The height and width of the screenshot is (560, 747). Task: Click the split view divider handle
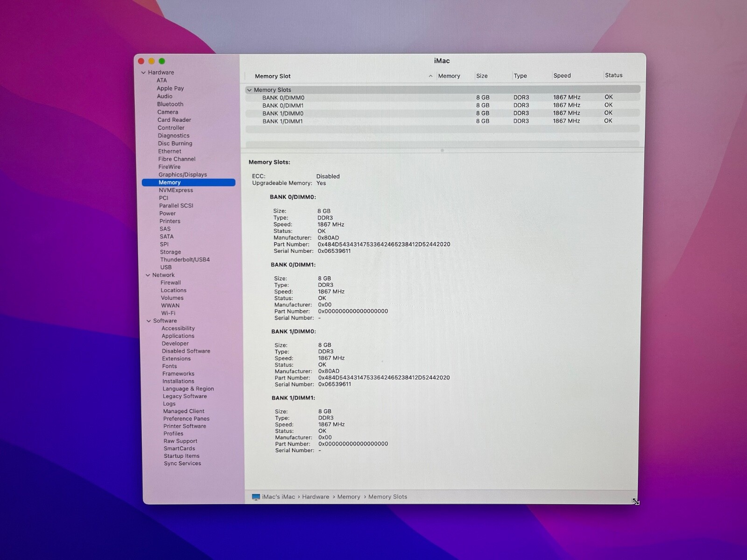tap(442, 150)
